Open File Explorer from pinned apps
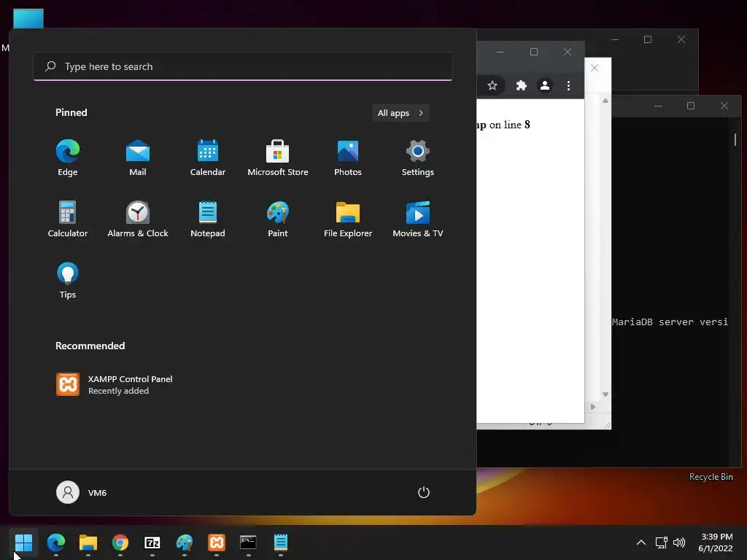Image resolution: width=747 pixels, height=560 pixels. coord(348,219)
